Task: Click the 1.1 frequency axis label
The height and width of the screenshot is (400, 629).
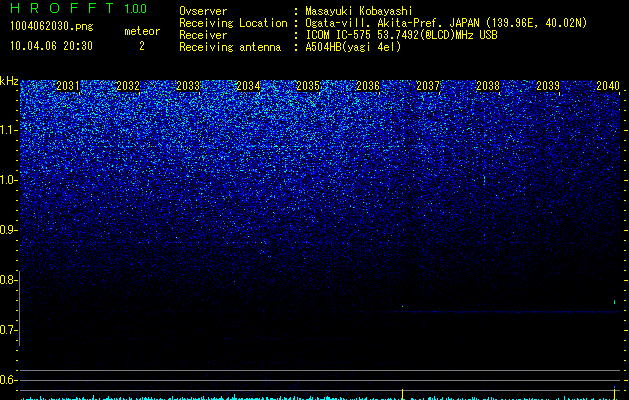Action: (7, 130)
